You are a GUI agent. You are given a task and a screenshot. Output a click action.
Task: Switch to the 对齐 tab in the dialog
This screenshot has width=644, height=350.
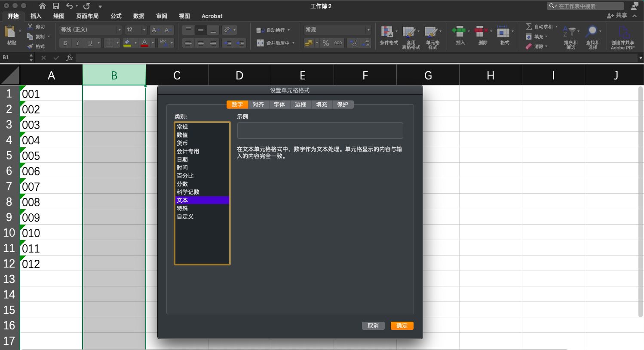pyautogui.click(x=258, y=104)
